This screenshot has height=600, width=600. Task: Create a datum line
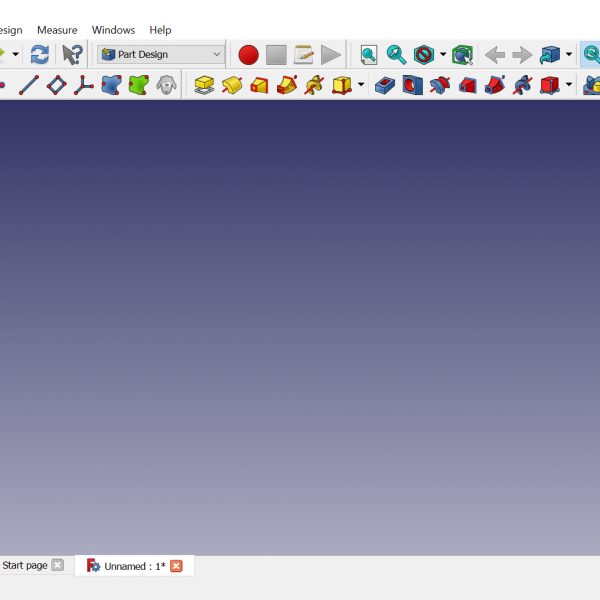coord(29,85)
